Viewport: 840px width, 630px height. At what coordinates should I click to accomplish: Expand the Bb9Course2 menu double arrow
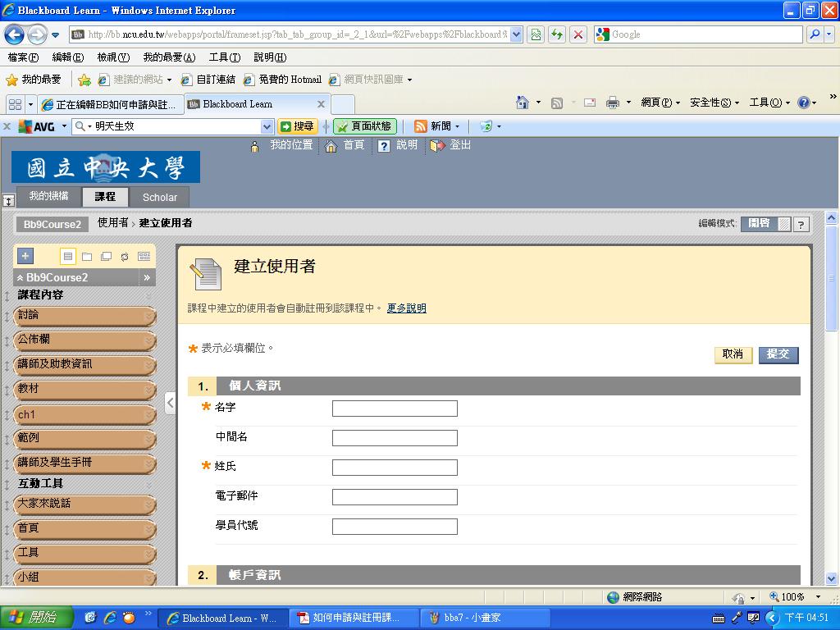click(148, 277)
